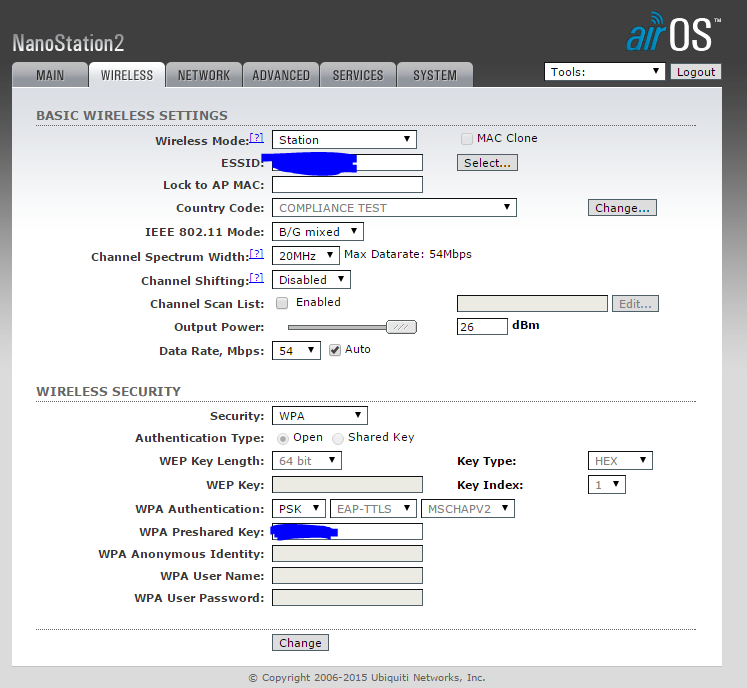This screenshot has width=747, height=688.
Task: Switch to the SYSTEM tab
Action: [435, 75]
